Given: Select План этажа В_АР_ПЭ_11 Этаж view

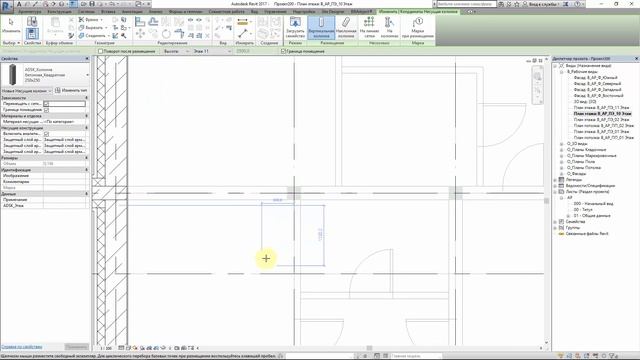Looking at the screenshot, I should pos(601,108).
